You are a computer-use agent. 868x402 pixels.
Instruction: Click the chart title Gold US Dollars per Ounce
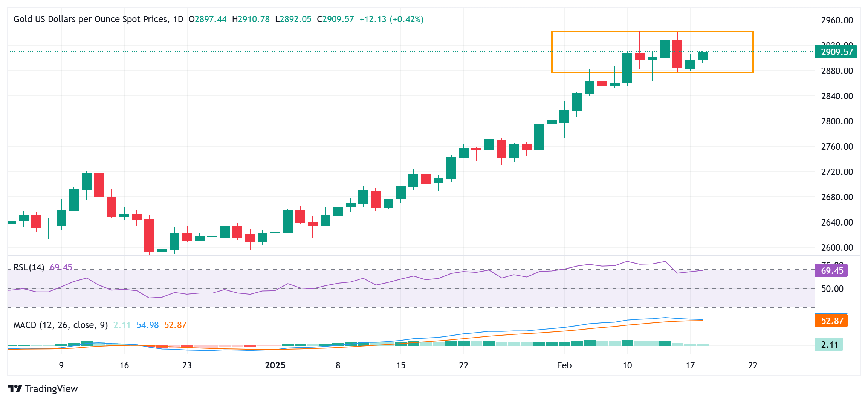click(90, 19)
